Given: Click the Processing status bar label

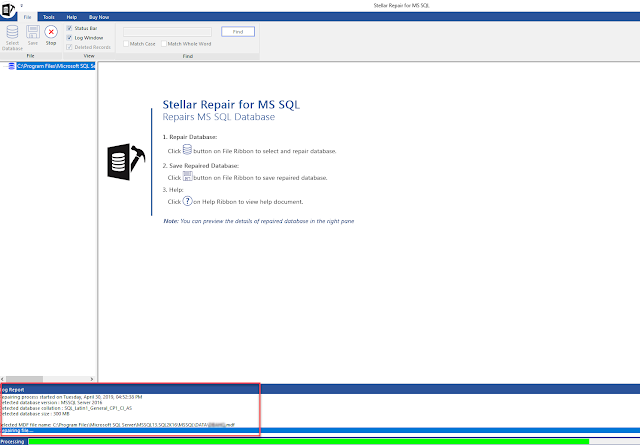Looking at the screenshot, I should point(13,441).
